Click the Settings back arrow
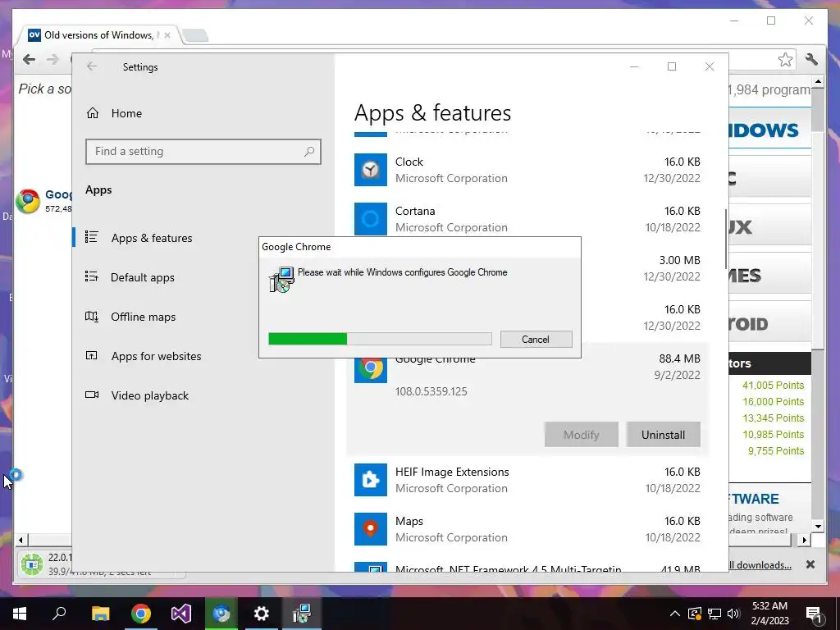The image size is (840, 630). [x=92, y=66]
